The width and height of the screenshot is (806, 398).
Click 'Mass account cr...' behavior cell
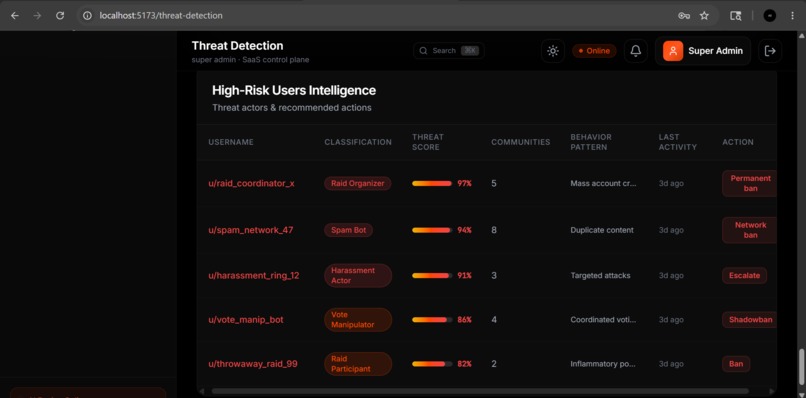pos(603,183)
